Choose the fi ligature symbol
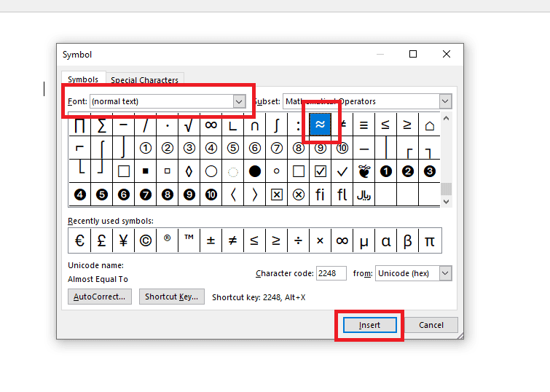The height and width of the screenshot is (392, 550). (x=320, y=195)
